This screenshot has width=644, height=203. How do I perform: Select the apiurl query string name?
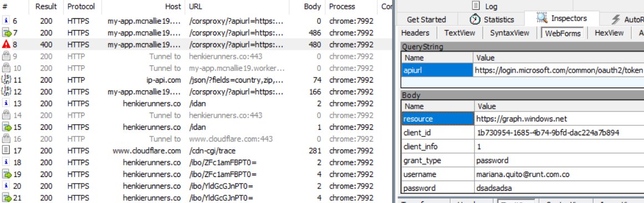(x=437, y=70)
